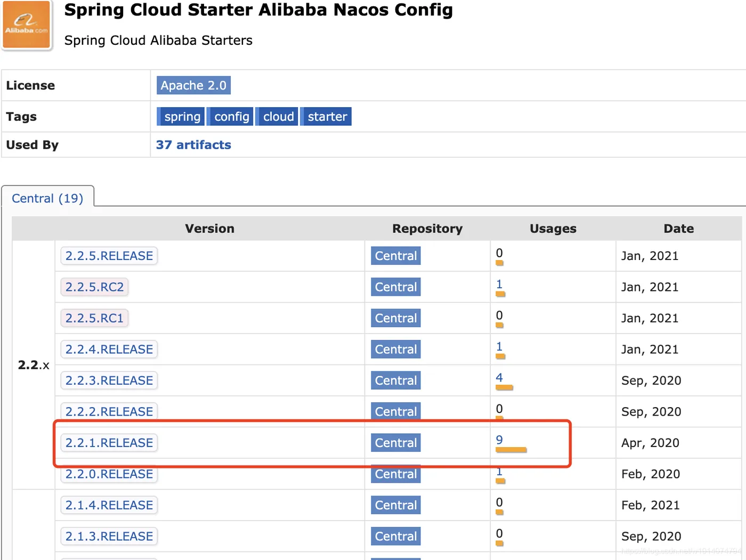Open usages count 9 for 2.2.1.RELEASE
This screenshot has height=560, width=746.
click(499, 440)
